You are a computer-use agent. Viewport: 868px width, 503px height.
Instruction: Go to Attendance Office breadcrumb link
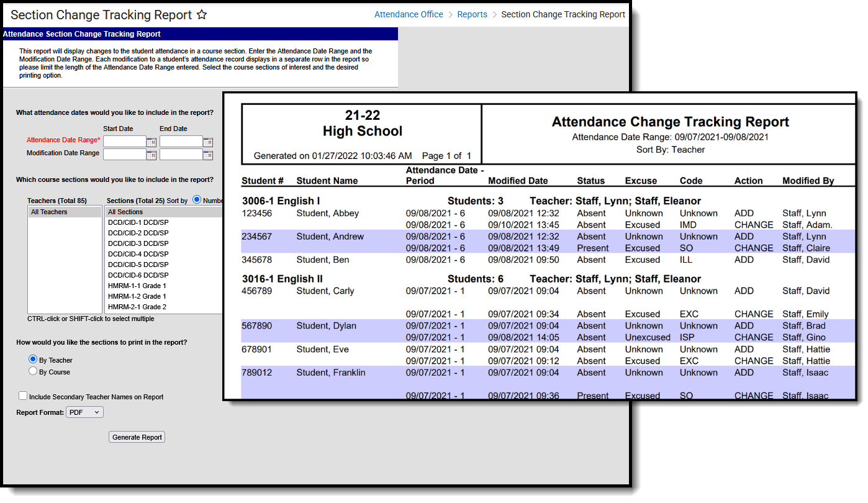point(409,14)
